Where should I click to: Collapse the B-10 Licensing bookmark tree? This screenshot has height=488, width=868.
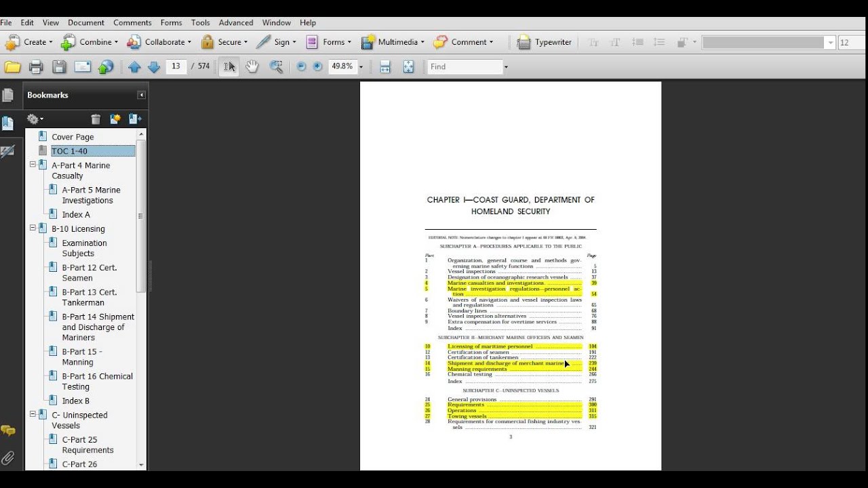(x=33, y=228)
